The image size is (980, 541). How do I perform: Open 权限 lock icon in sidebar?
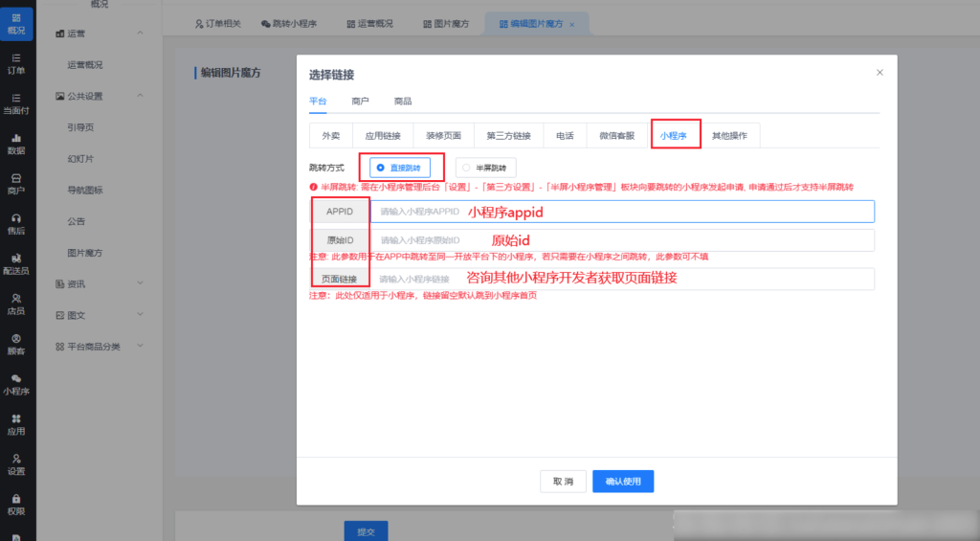[x=16, y=504]
